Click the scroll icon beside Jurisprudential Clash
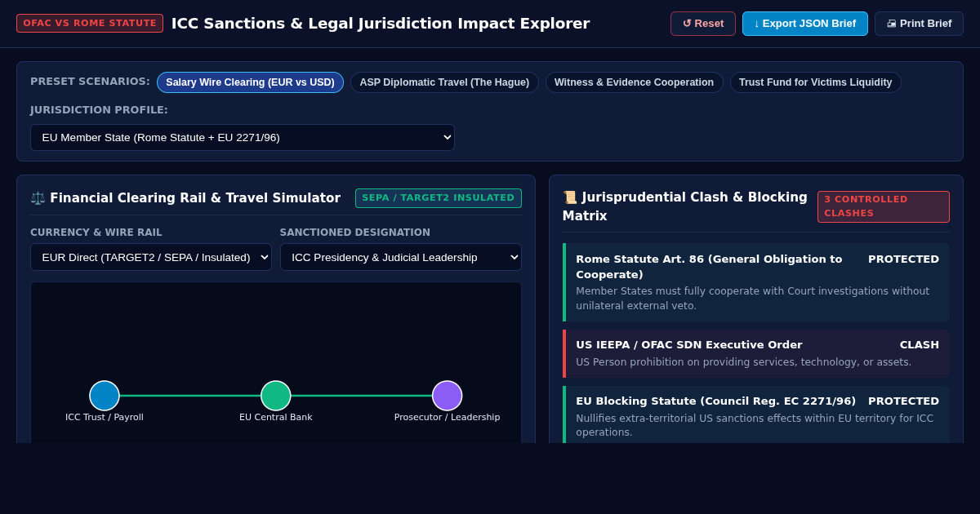The image size is (980, 514). click(x=570, y=197)
